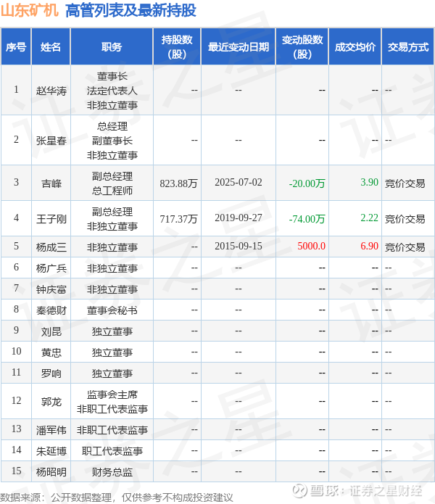Viewport: 435px width, 504px height.
Task: Click the average price 6.90
Action: [369, 247]
